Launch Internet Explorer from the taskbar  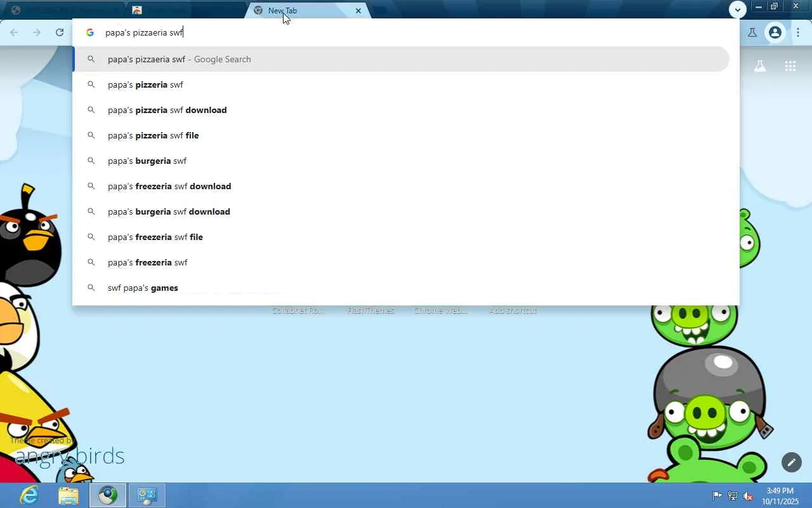point(29,495)
